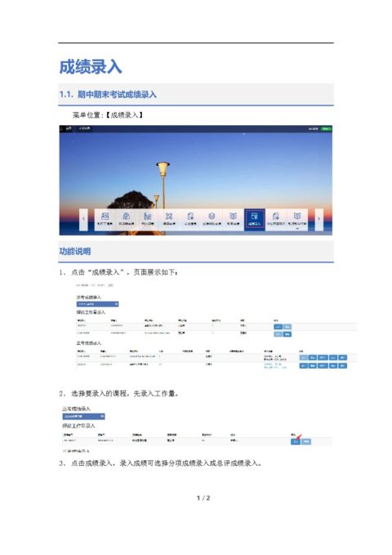The width and height of the screenshot is (392, 555).
Task: Expand the blue term dropdown in step 2 screenshot
Action: click(83, 416)
